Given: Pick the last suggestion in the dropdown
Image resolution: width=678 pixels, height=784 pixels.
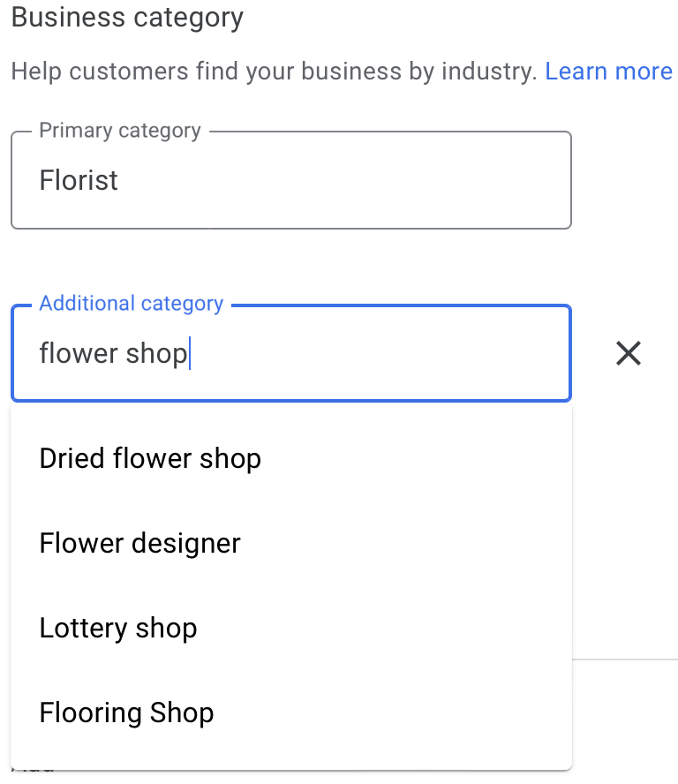Looking at the screenshot, I should [126, 712].
